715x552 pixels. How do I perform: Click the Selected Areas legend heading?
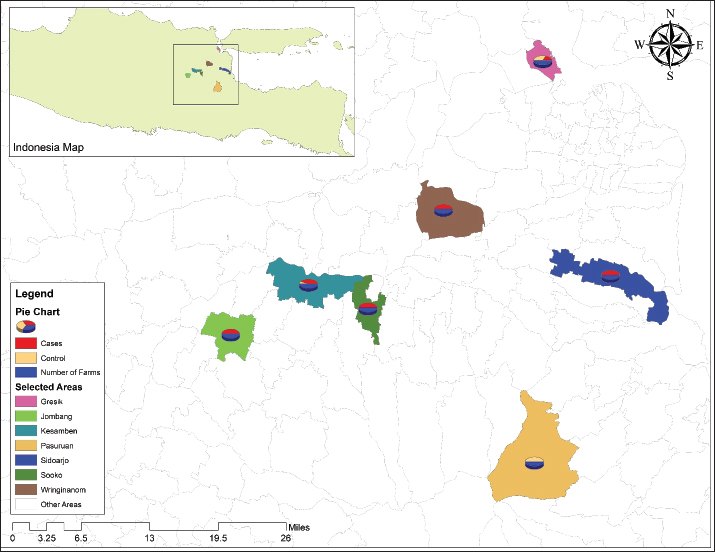[48, 387]
